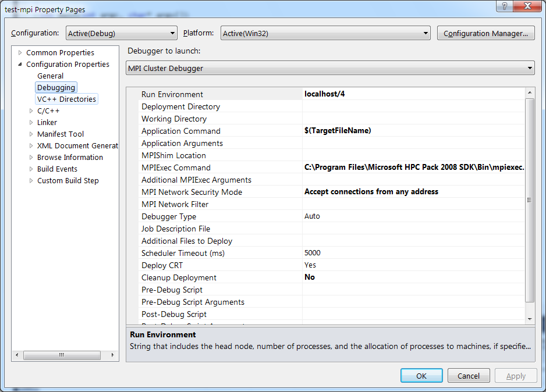This screenshot has width=546, height=392.
Task: Click the title bar help question mark
Action: [x=505, y=6]
